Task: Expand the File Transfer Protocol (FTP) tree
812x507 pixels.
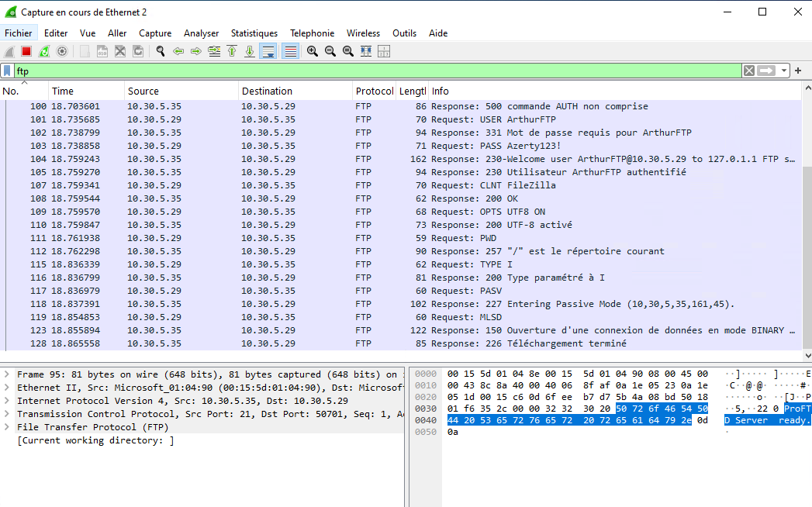Action: [x=7, y=427]
